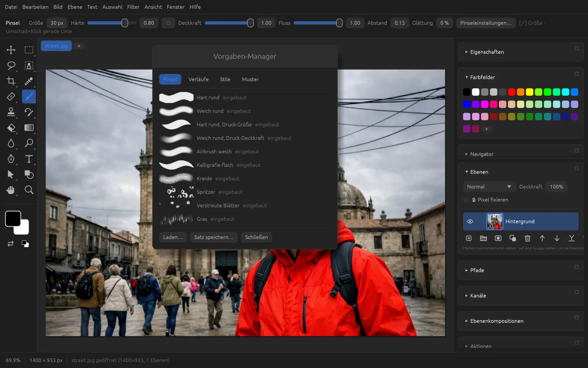Open the Normal blend mode dropdown
Screen dimensions: 588x368
[489, 187]
